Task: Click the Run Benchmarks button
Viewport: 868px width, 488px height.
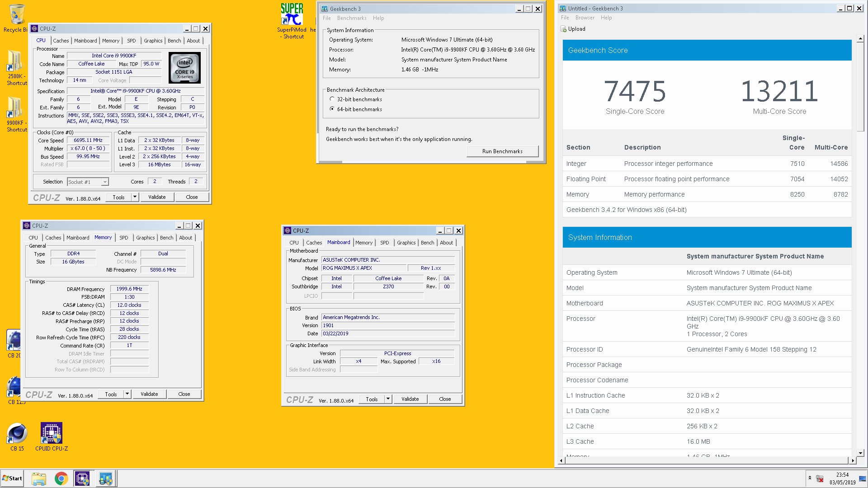Action: tap(502, 151)
